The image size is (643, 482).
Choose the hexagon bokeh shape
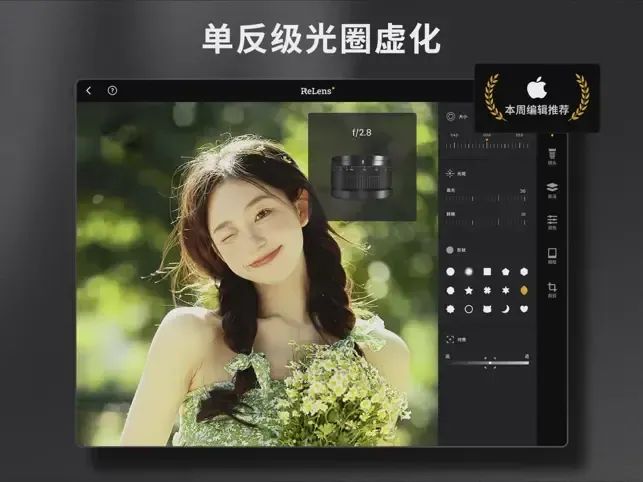pos(524,272)
